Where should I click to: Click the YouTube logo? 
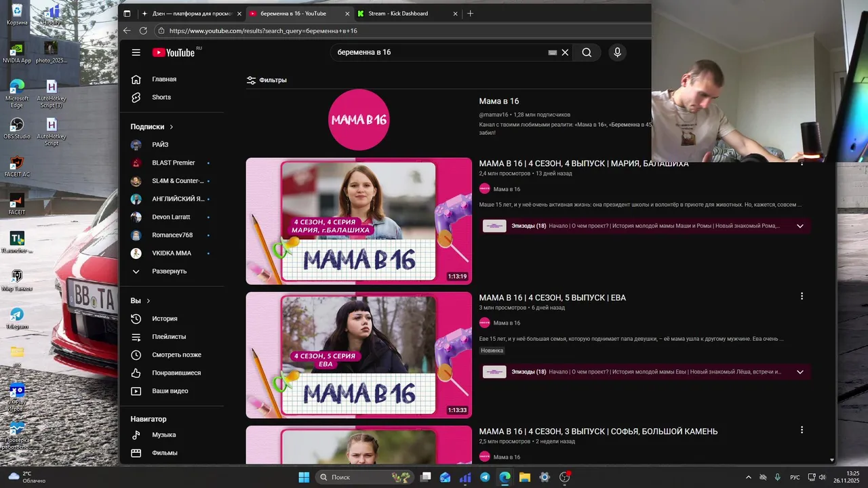(173, 52)
